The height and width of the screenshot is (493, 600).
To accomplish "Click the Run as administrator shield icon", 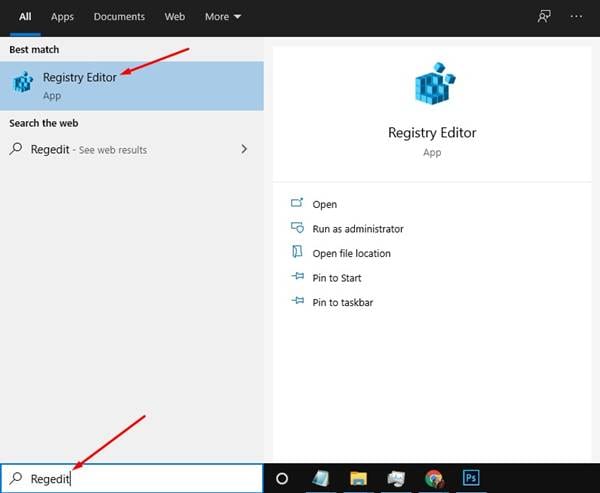I will click(x=297, y=228).
